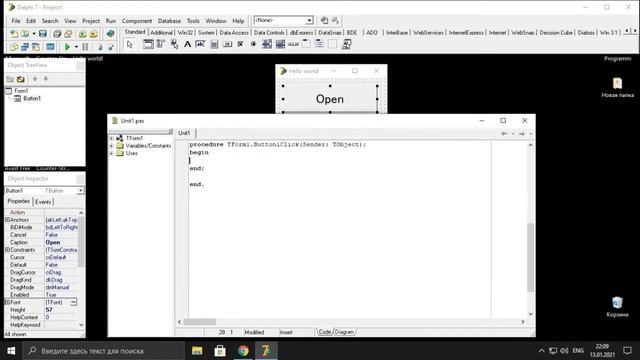The image size is (640, 360).
Task: Select the Label component icon
Action: coord(187,44)
